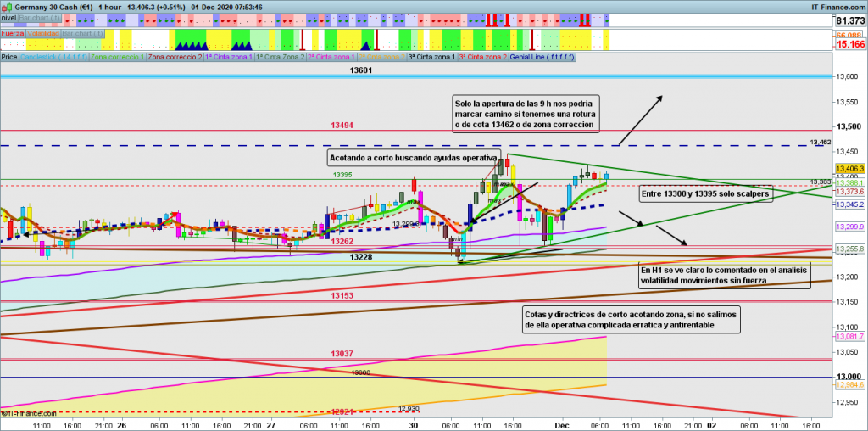Click the red 15.166 Fuerza value box
This screenshot has height=431, width=868.
point(849,44)
